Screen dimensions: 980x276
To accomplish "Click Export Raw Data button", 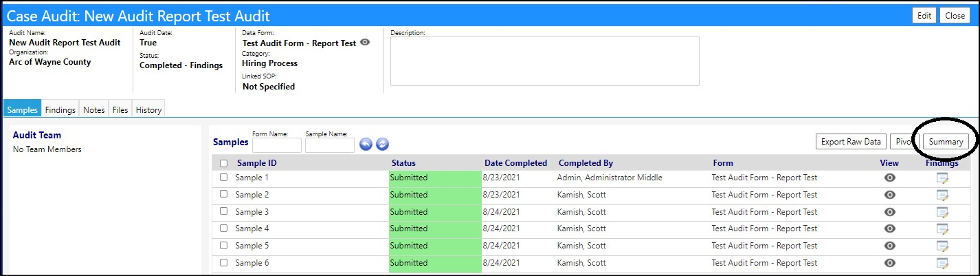I will 851,142.
